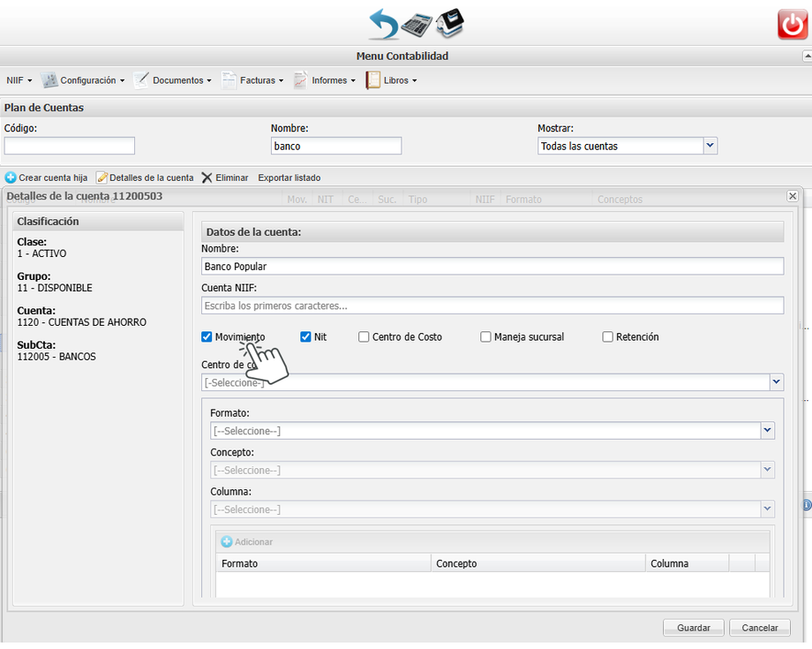Screen dimensions: 812x649
Task: Open the Formato dropdown list
Action: pyautogui.click(x=767, y=431)
